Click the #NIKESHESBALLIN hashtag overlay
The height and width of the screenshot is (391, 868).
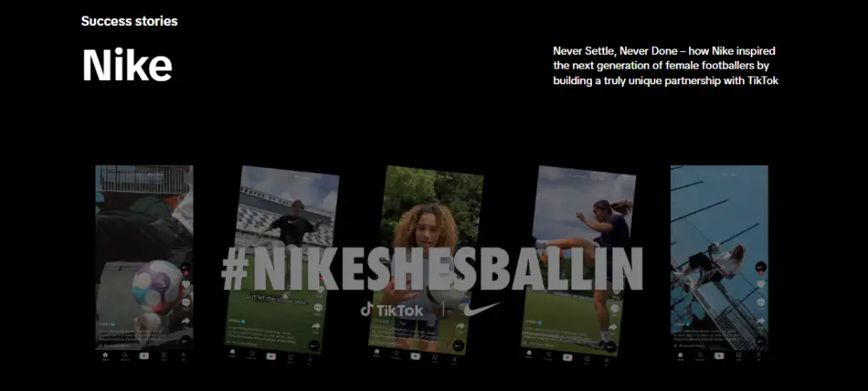click(x=432, y=269)
